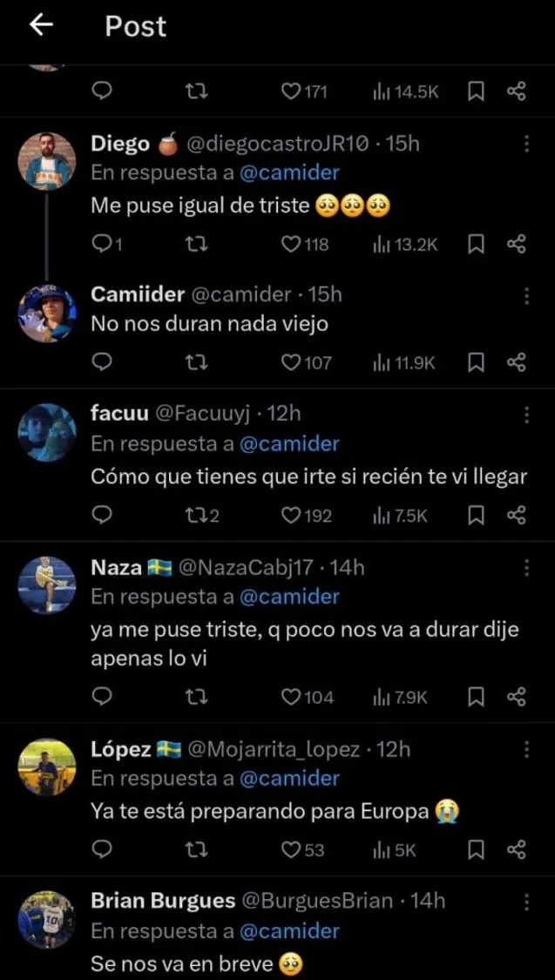Reply to Diego's comment
This screenshot has width=555, height=980.
pos(101,245)
